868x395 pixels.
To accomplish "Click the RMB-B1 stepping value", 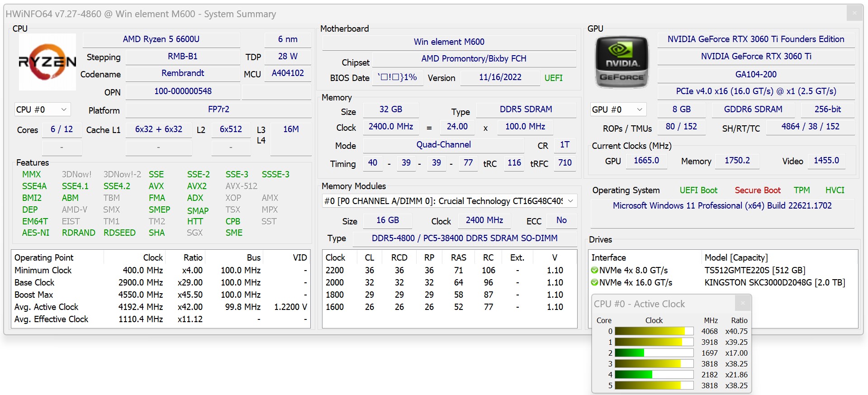I will tap(183, 57).
